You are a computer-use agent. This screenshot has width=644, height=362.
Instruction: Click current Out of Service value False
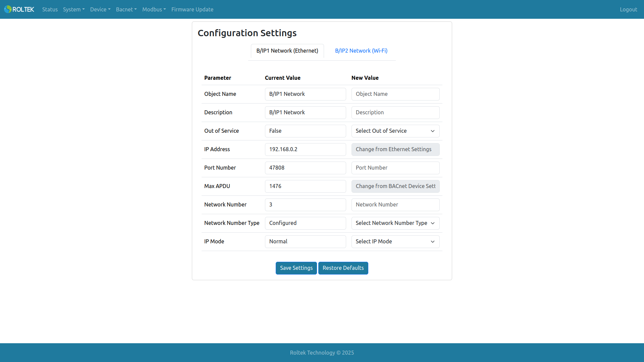pyautogui.click(x=305, y=131)
